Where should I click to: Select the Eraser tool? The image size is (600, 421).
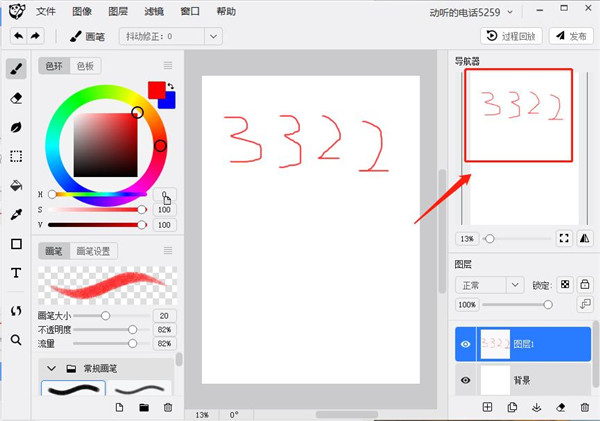[x=16, y=98]
